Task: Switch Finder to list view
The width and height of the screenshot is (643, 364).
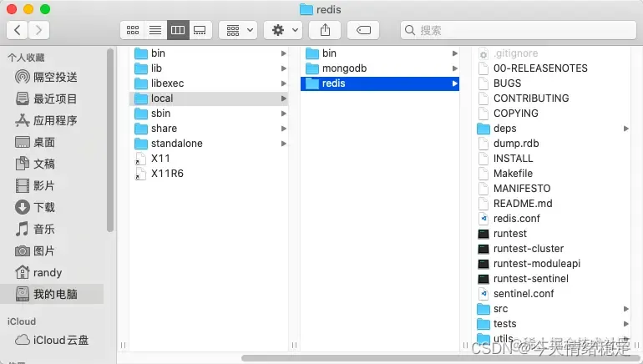Action: coord(155,30)
